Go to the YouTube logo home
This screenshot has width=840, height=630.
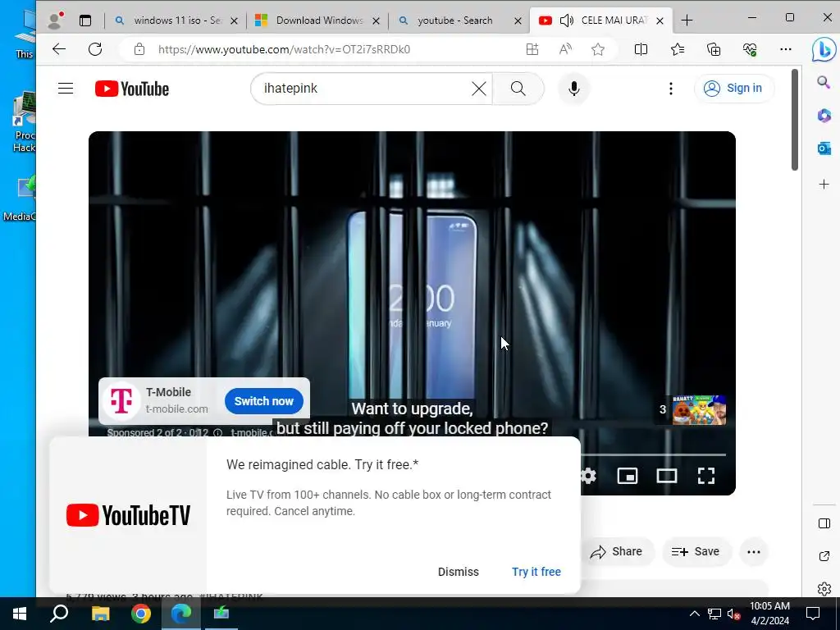tap(132, 89)
